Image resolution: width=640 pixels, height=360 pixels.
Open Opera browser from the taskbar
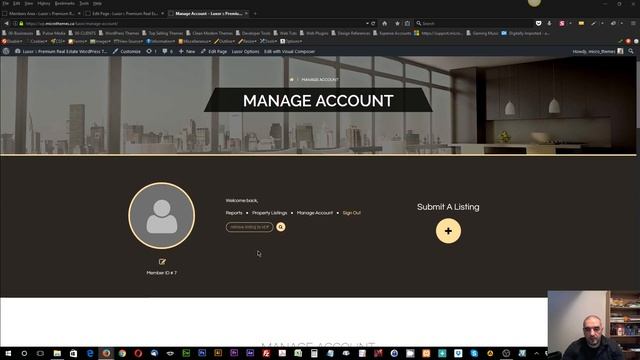tap(138, 353)
